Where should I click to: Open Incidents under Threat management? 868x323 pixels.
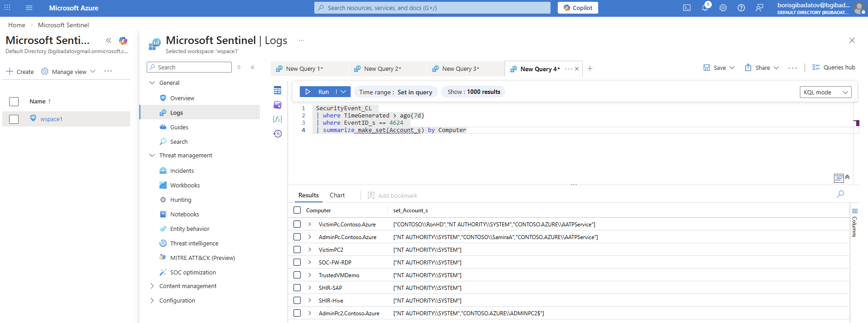pyautogui.click(x=182, y=171)
